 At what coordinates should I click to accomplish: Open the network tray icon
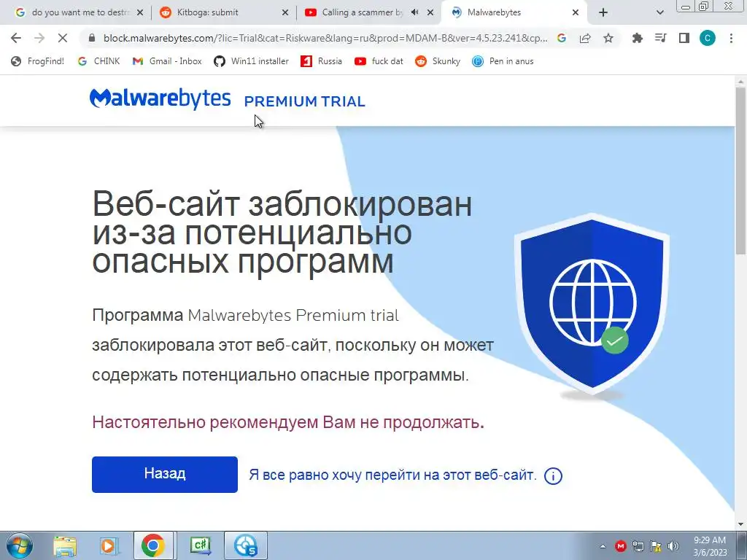pos(638,546)
